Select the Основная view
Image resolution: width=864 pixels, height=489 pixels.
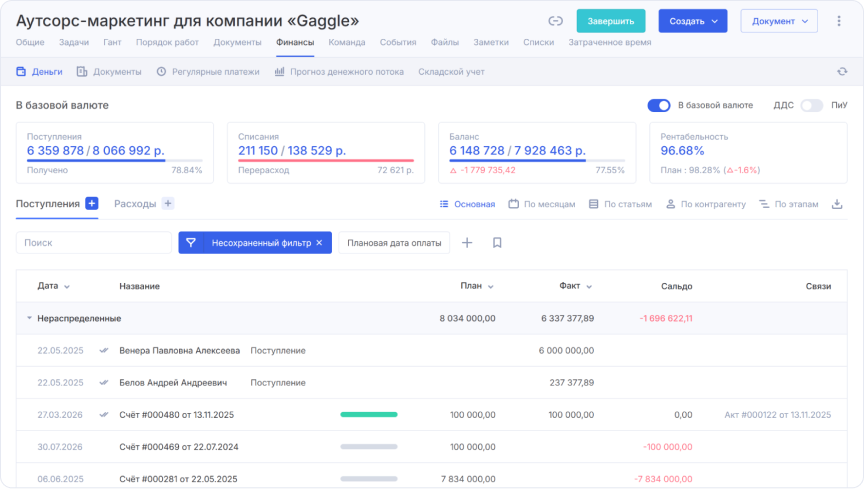(467, 204)
